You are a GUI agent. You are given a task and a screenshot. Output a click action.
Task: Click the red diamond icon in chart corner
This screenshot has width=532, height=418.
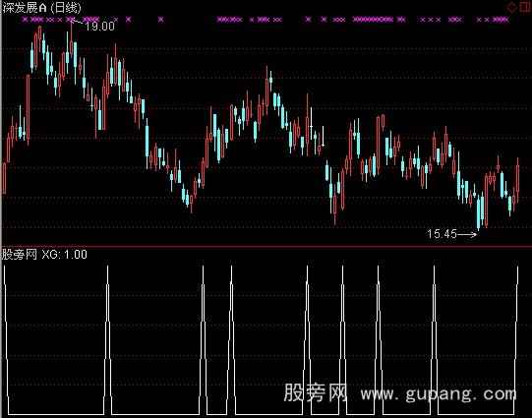(x=511, y=7)
